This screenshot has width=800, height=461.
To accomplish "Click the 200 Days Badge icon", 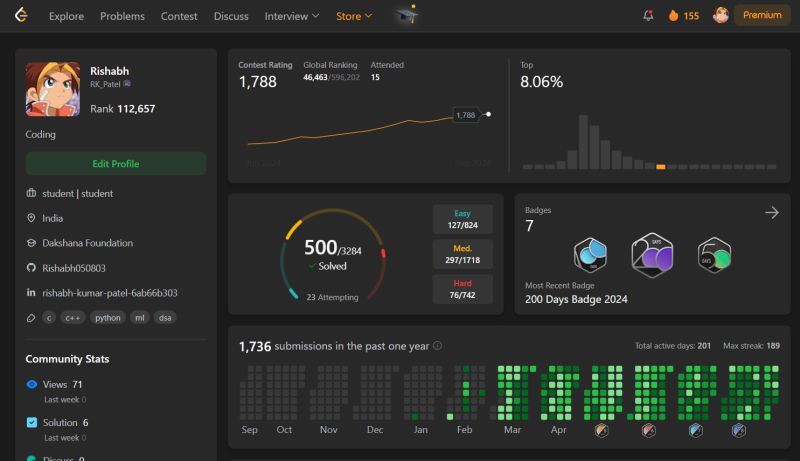I will (x=652, y=255).
